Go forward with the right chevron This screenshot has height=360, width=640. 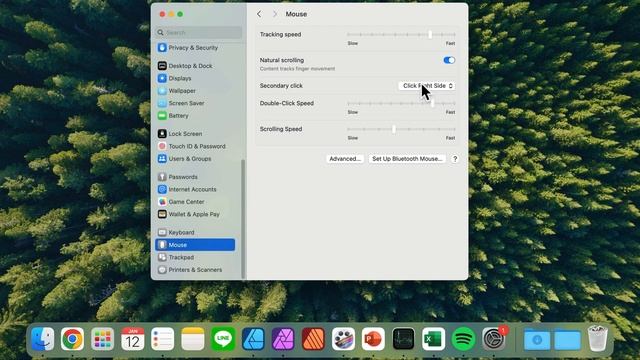tap(275, 14)
